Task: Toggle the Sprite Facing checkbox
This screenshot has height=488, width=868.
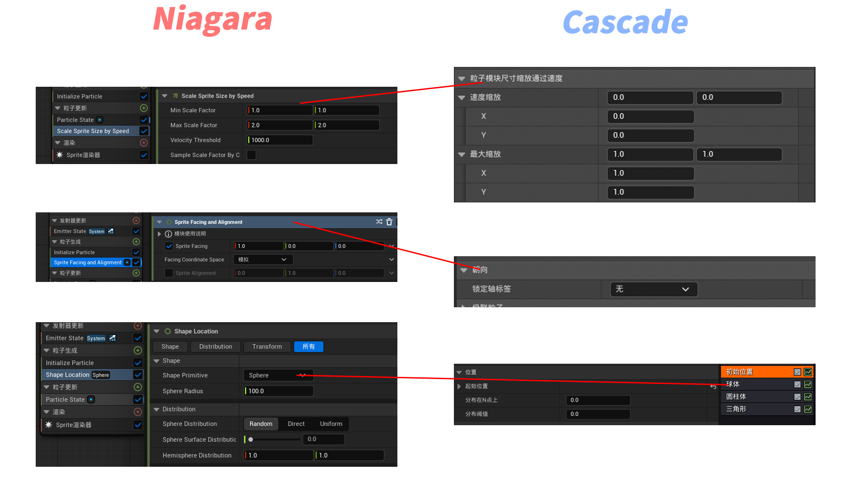Action: (x=169, y=246)
